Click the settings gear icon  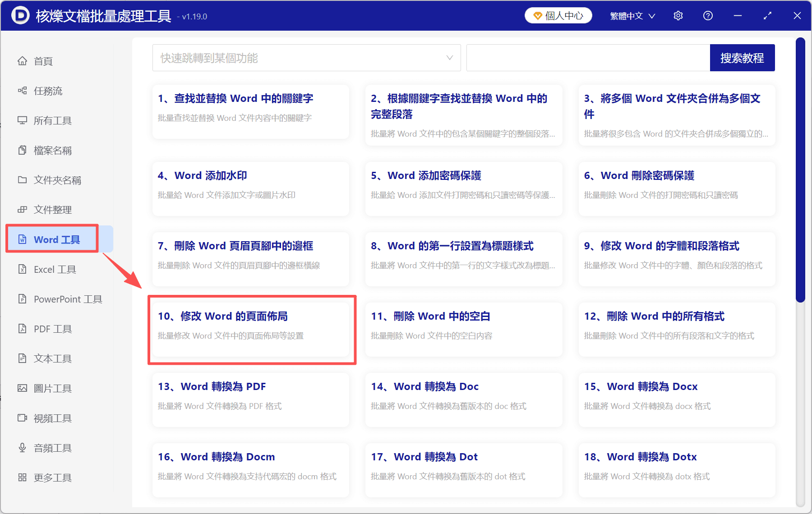pos(678,15)
